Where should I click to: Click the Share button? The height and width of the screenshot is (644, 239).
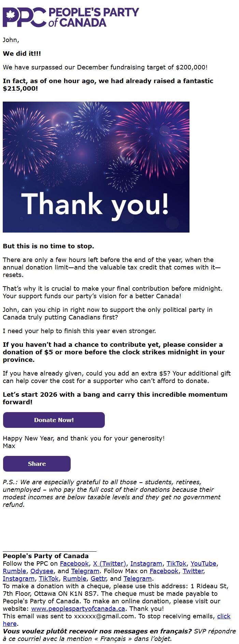[x=37, y=464]
